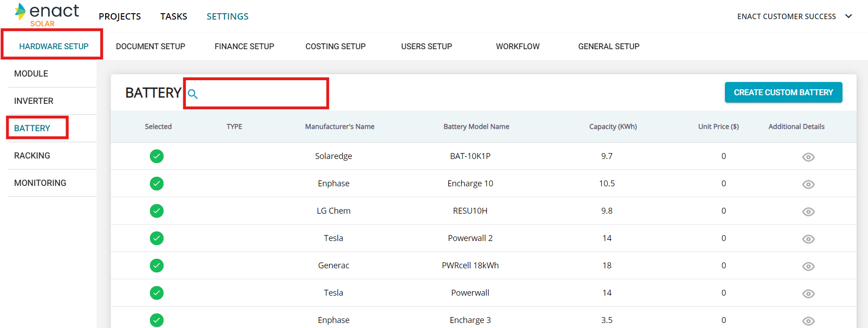Switch to Workflow tab
Screen dimensions: 868x328
click(518, 46)
